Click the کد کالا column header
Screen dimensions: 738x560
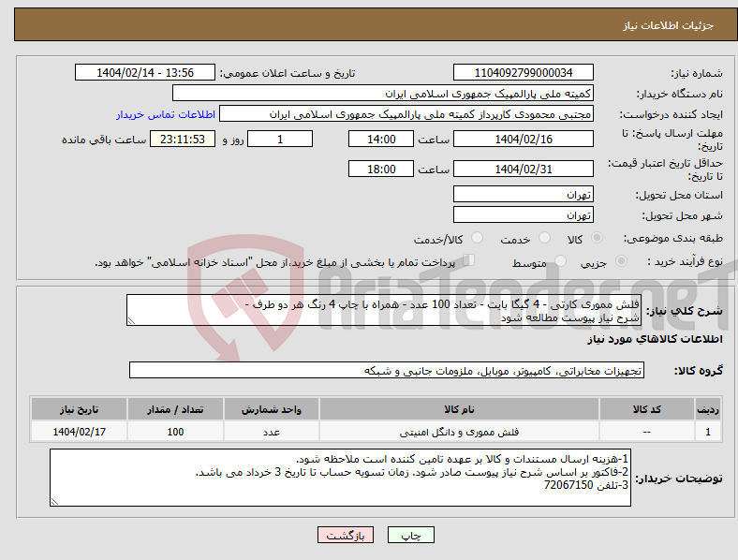[x=647, y=409]
